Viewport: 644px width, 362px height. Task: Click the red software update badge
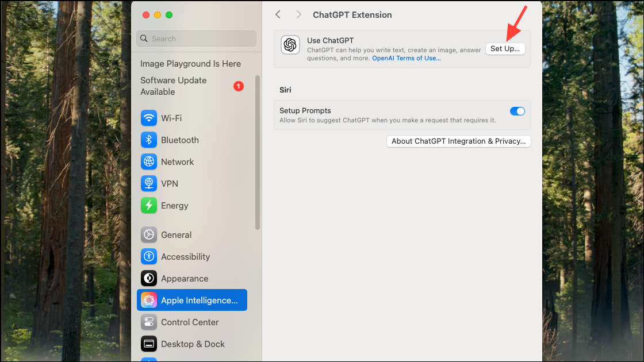click(x=239, y=86)
